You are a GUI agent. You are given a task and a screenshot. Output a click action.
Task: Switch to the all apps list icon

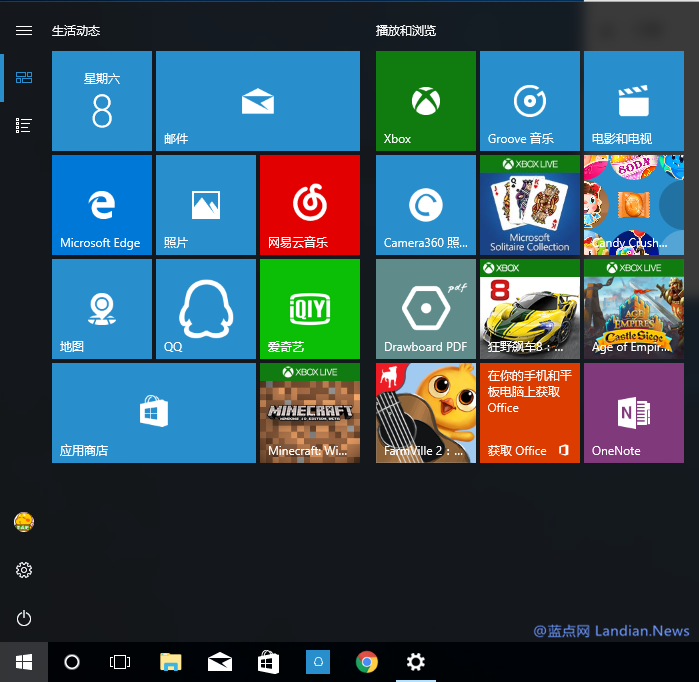pyautogui.click(x=24, y=126)
